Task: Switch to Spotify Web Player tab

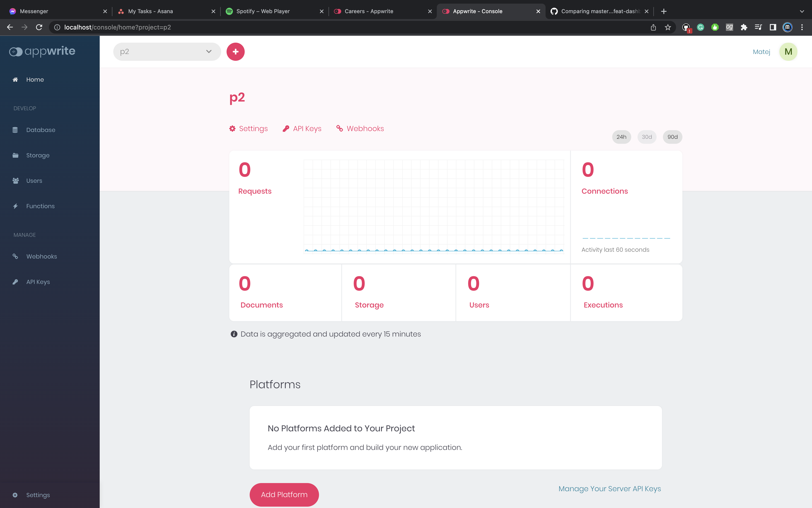Action: point(274,11)
